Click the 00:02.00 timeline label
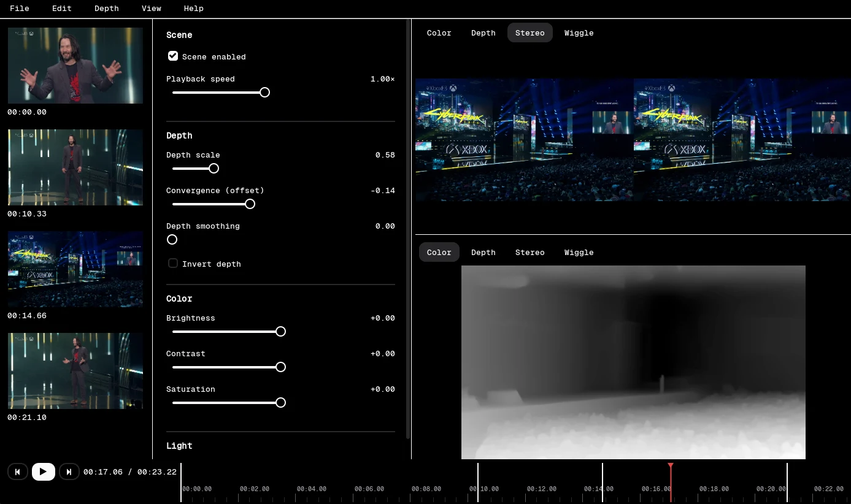Screen dimensions: 851x504 point(255,489)
